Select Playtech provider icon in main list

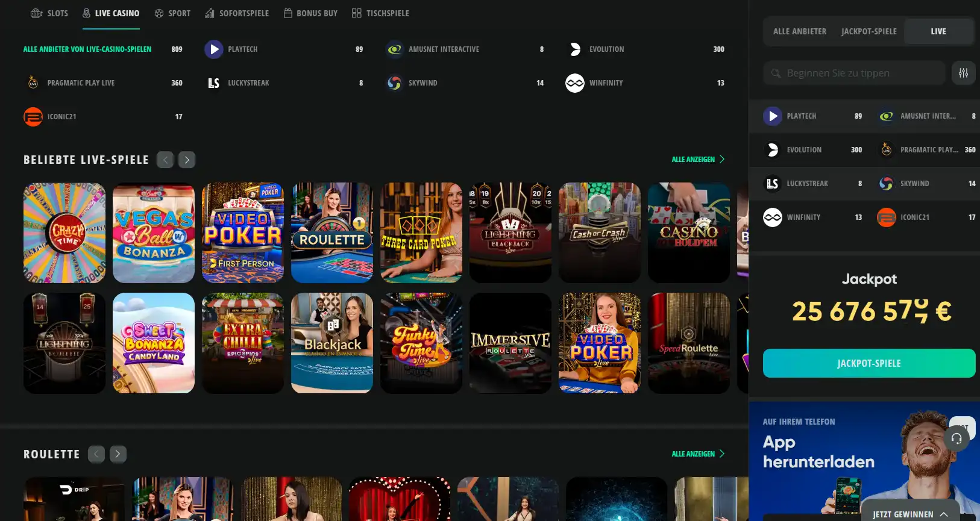(x=214, y=49)
